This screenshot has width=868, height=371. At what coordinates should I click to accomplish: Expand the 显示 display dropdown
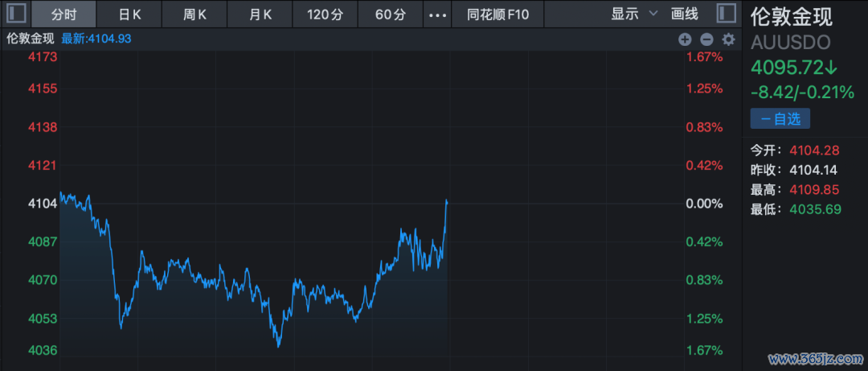click(634, 14)
